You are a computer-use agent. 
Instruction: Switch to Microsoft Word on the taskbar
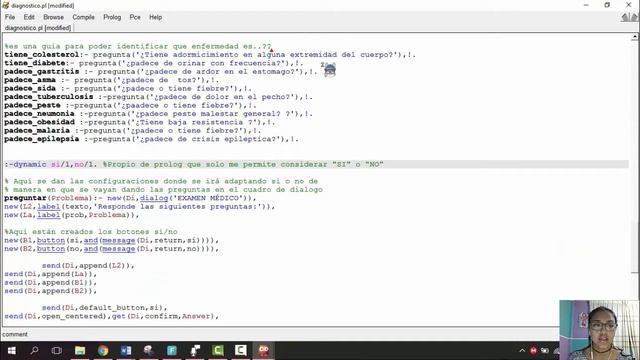pos(126,350)
